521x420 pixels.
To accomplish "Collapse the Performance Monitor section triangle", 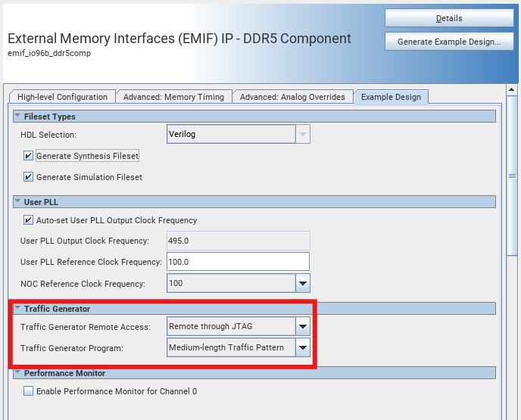I will [x=17, y=373].
